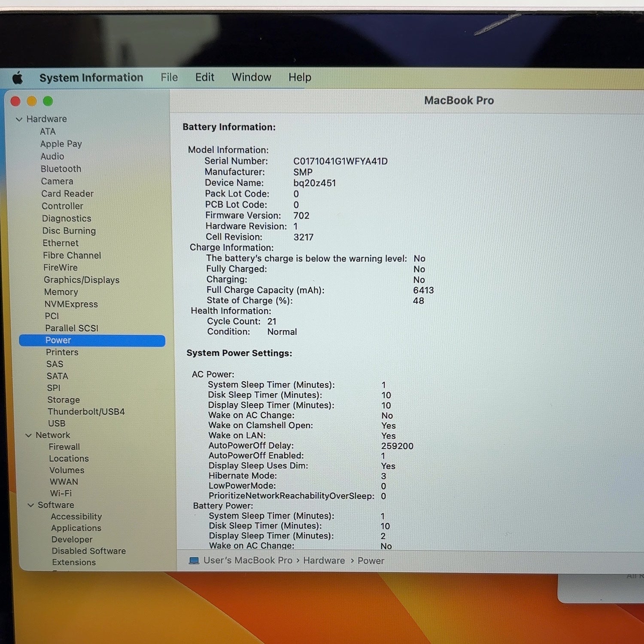Click the green full-screen window button

48,101
